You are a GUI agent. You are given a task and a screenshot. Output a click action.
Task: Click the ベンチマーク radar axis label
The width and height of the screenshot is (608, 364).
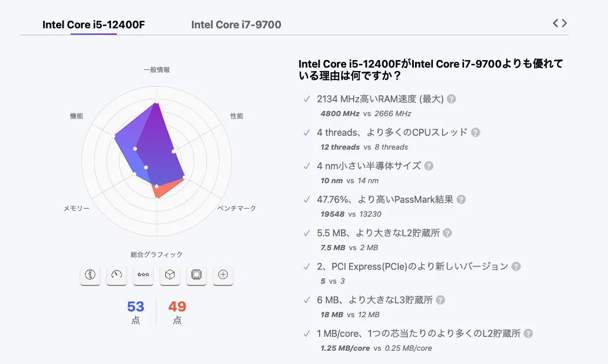click(x=236, y=208)
